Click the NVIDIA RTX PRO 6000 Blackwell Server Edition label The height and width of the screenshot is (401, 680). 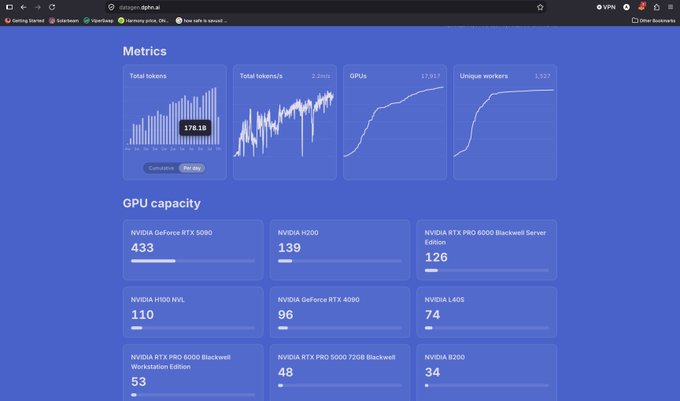(485, 238)
